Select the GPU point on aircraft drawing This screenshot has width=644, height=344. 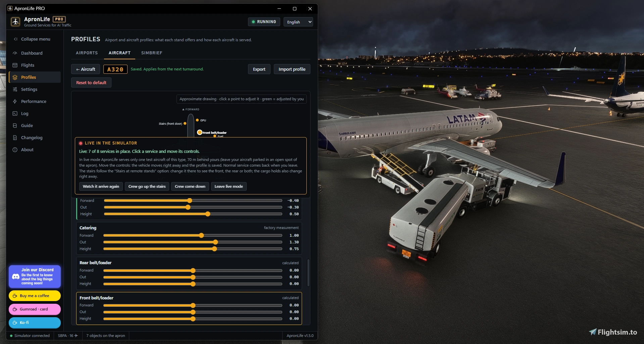coord(197,120)
